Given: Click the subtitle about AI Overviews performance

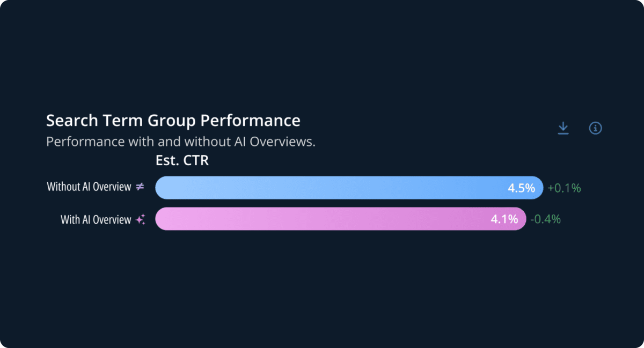Looking at the screenshot, I should click(x=180, y=142).
